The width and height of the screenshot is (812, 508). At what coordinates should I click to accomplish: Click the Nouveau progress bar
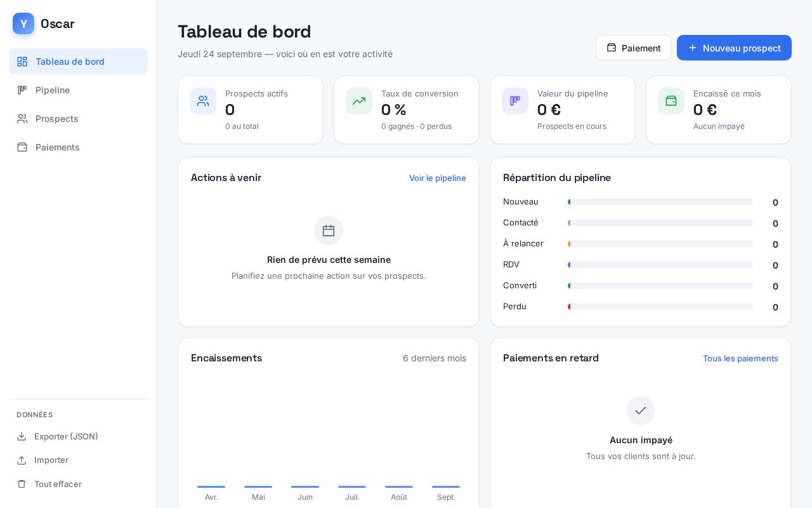click(660, 202)
